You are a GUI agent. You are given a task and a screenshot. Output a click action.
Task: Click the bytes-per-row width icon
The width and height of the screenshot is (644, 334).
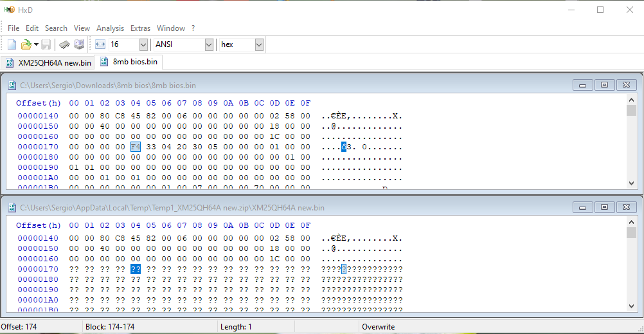tap(100, 44)
